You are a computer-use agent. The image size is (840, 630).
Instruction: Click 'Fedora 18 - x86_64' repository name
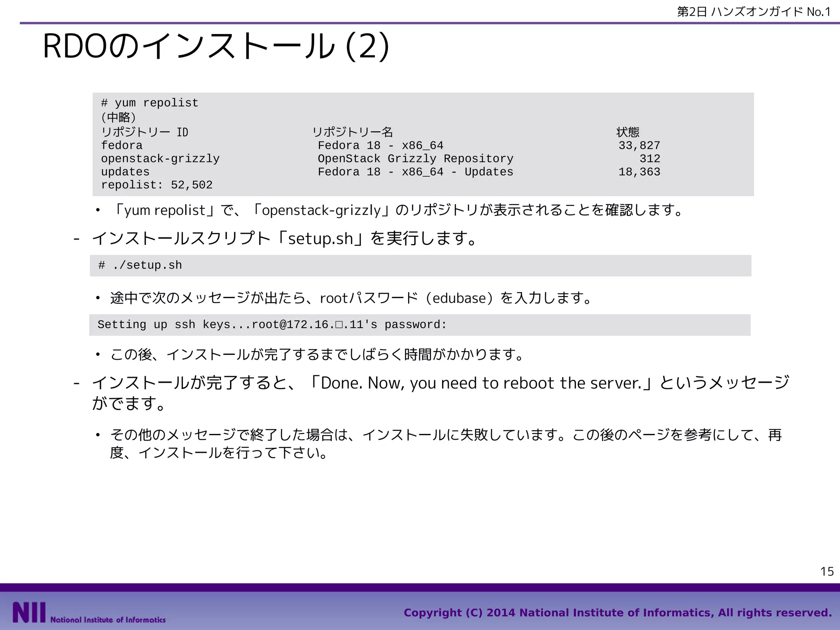point(381,146)
